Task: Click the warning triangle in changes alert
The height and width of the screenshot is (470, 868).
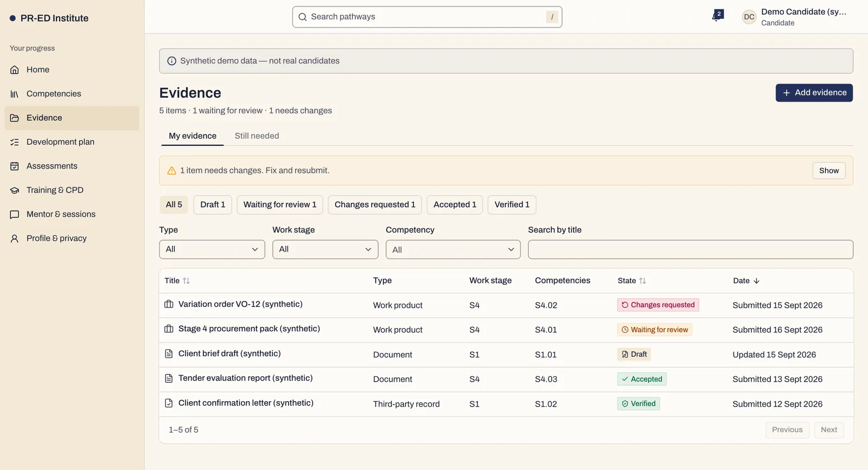Action: pyautogui.click(x=171, y=171)
